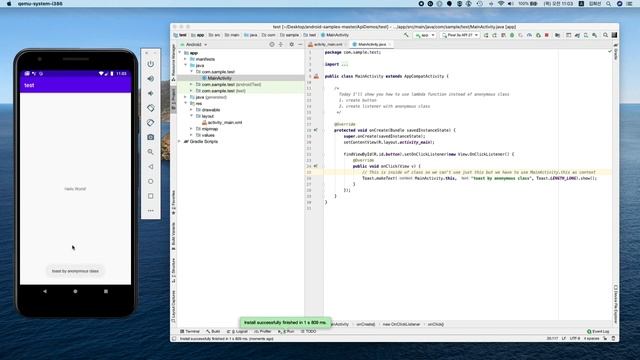Image resolution: width=640 pixels, height=360 pixels.
Task: Click the Project panel settings gear icon
Action: 291,44
